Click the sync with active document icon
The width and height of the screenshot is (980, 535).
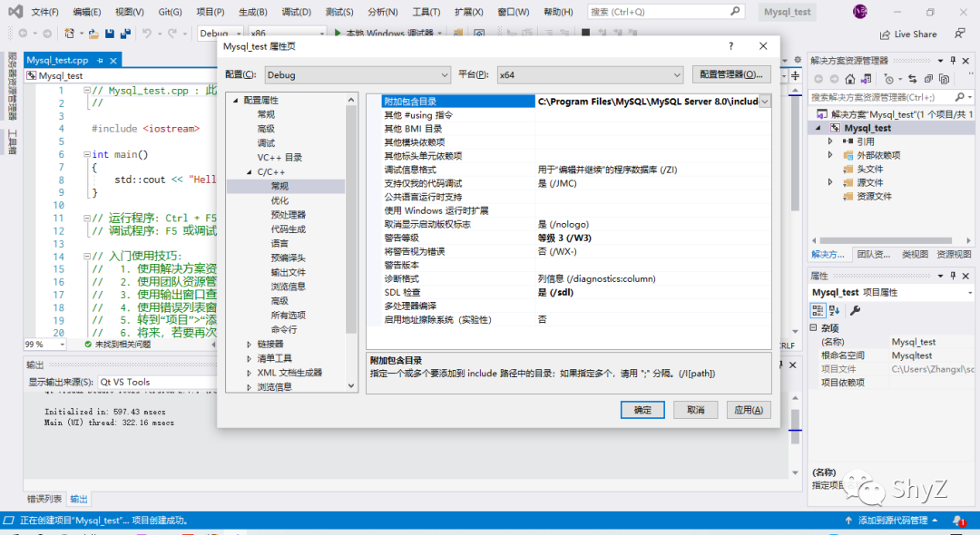click(x=913, y=79)
